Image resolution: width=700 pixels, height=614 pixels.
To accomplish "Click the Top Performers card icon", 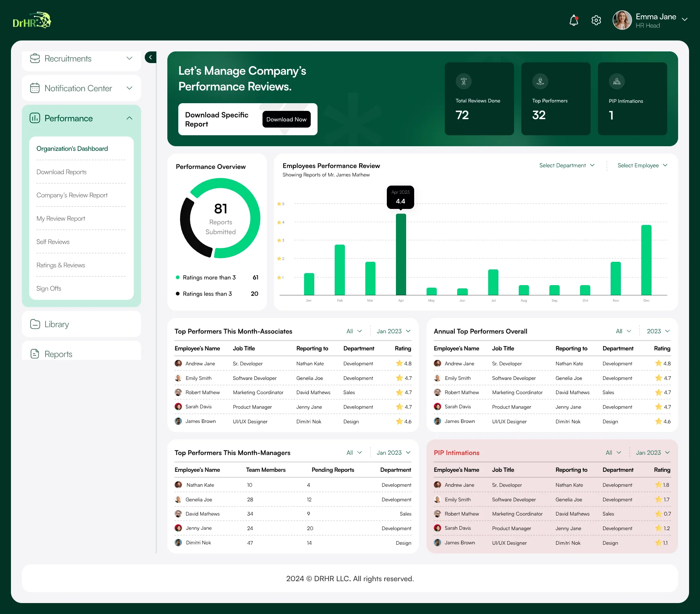I will (540, 81).
